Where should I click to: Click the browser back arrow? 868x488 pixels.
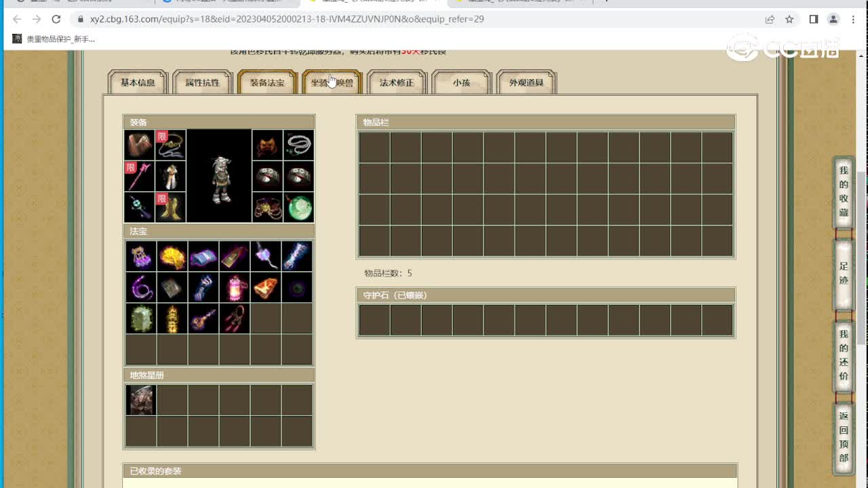(18, 19)
